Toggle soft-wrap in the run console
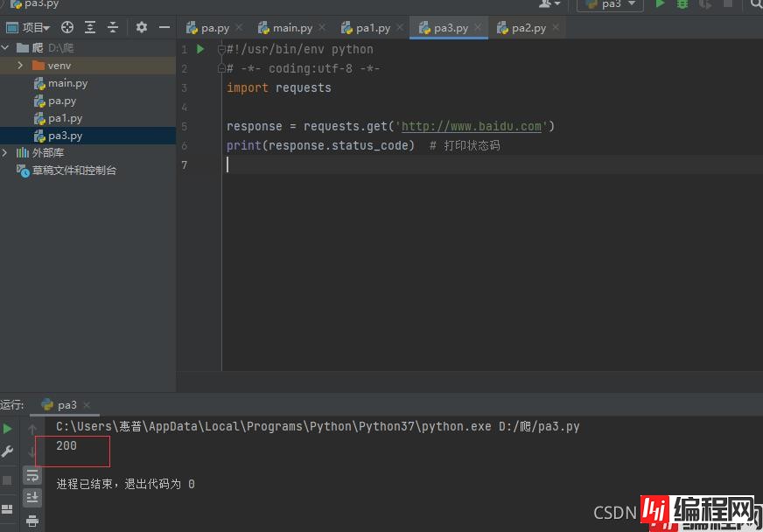Image resolution: width=763 pixels, height=532 pixels. 32,475
